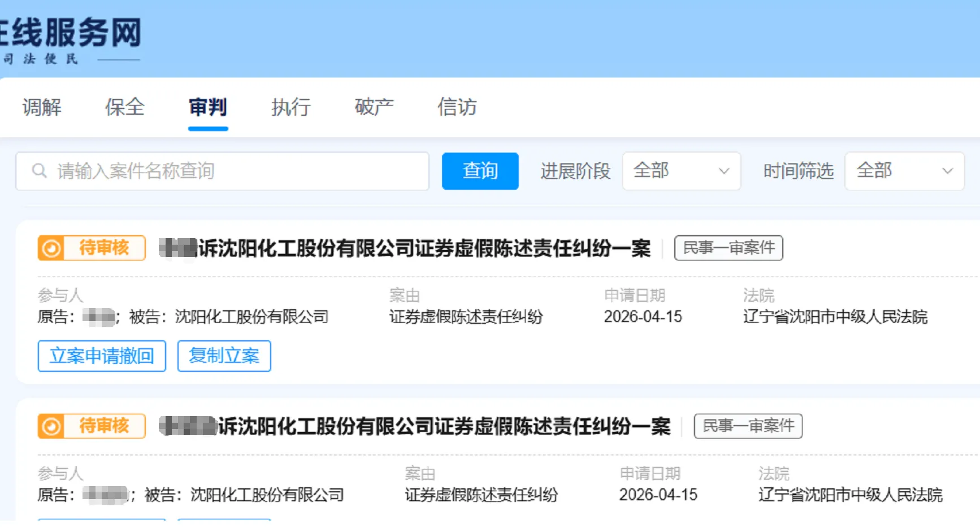Click the chevron arrow in 时间筛选 selector
This screenshot has height=529, width=980.
pyautogui.click(x=948, y=171)
